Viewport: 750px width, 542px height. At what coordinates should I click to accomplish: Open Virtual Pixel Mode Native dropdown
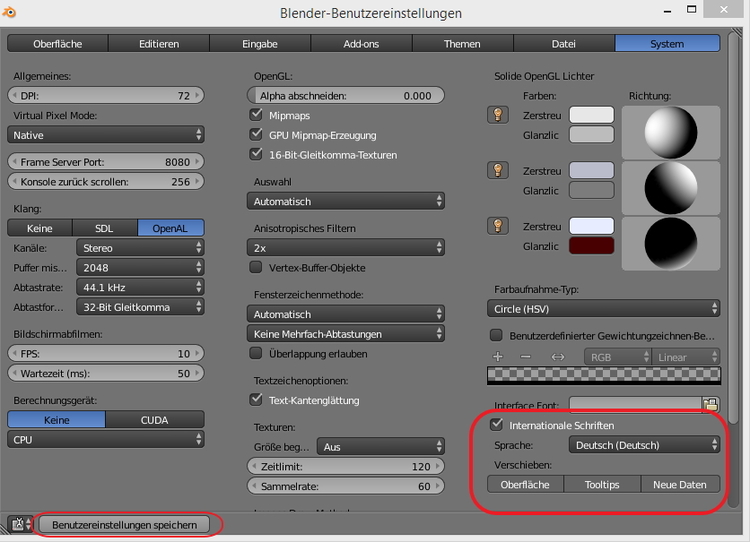(x=106, y=135)
